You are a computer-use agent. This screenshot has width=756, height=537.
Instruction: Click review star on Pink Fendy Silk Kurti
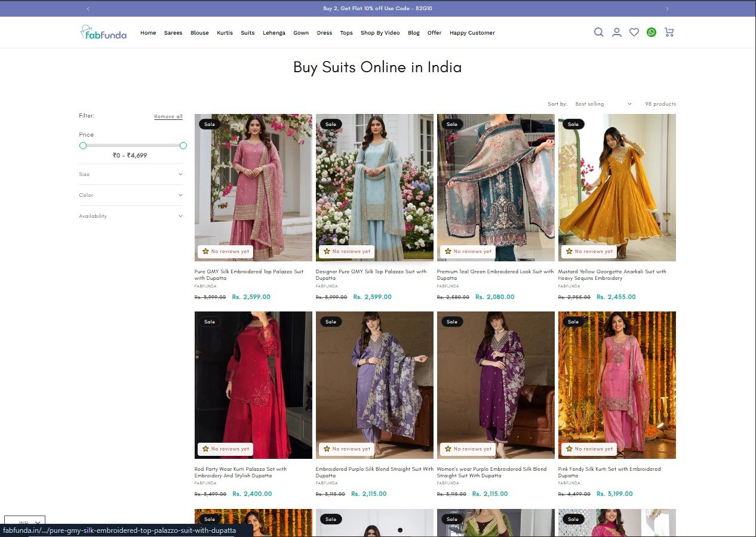pyautogui.click(x=569, y=449)
